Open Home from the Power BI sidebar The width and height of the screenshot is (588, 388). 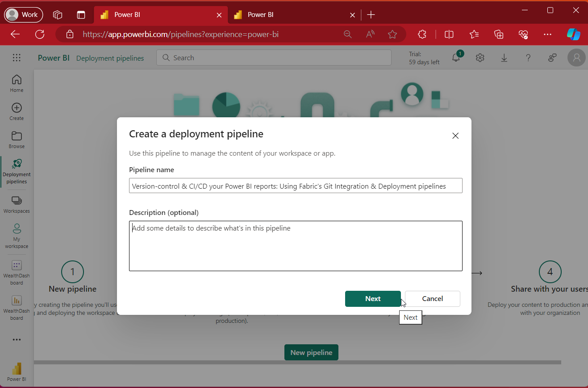(17, 83)
